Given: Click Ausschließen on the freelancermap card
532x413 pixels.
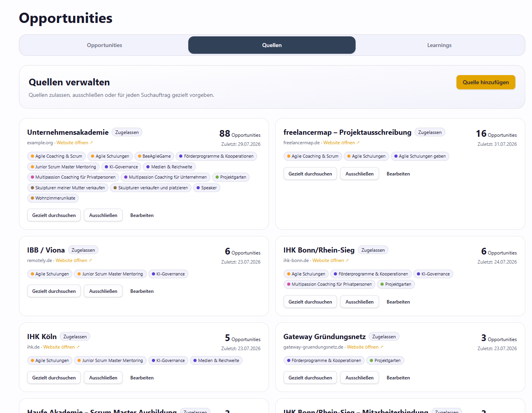Looking at the screenshot, I should click(360, 174).
